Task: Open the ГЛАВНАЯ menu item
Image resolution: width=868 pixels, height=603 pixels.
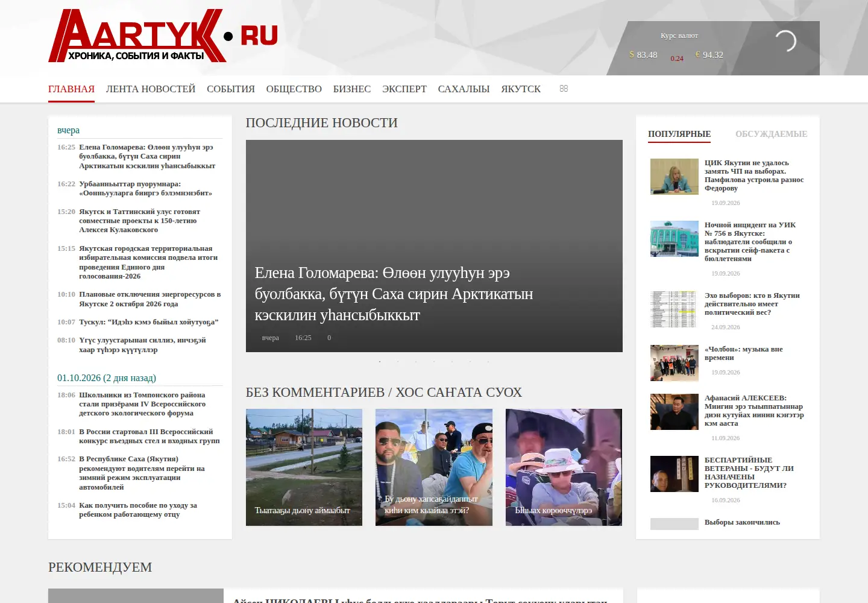Action: click(71, 89)
